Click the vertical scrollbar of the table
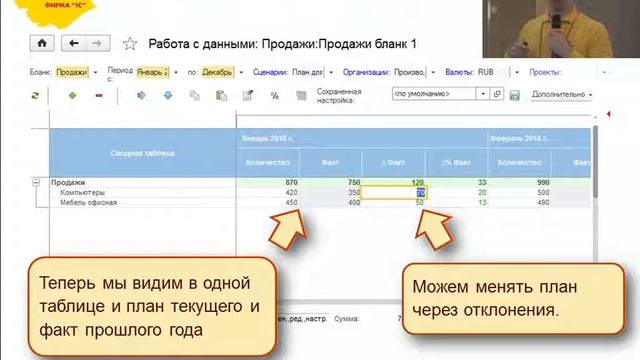The width and height of the screenshot is (640, 360). coord(596,163)
